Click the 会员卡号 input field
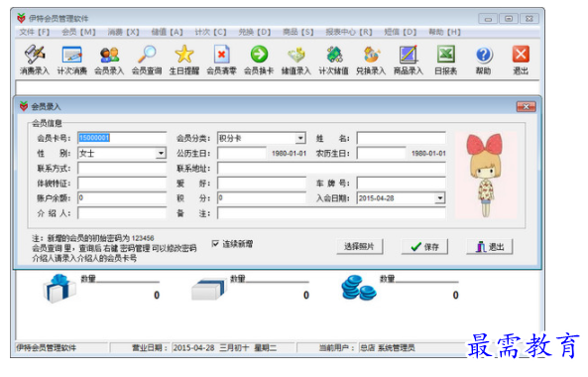 (x=122, y=138)
